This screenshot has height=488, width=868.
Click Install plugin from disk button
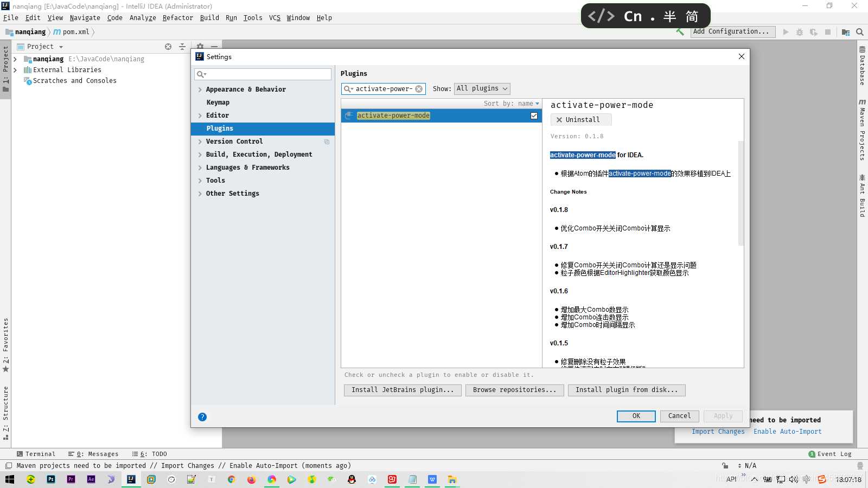tap(627, 390)
